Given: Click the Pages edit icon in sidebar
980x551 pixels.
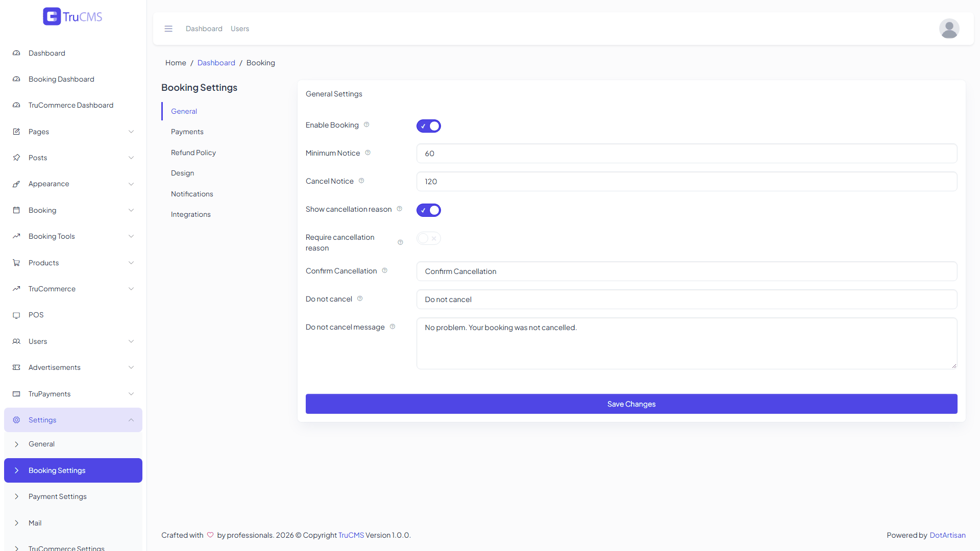Looking at the screenshot, I should click(x=16, y=132).
